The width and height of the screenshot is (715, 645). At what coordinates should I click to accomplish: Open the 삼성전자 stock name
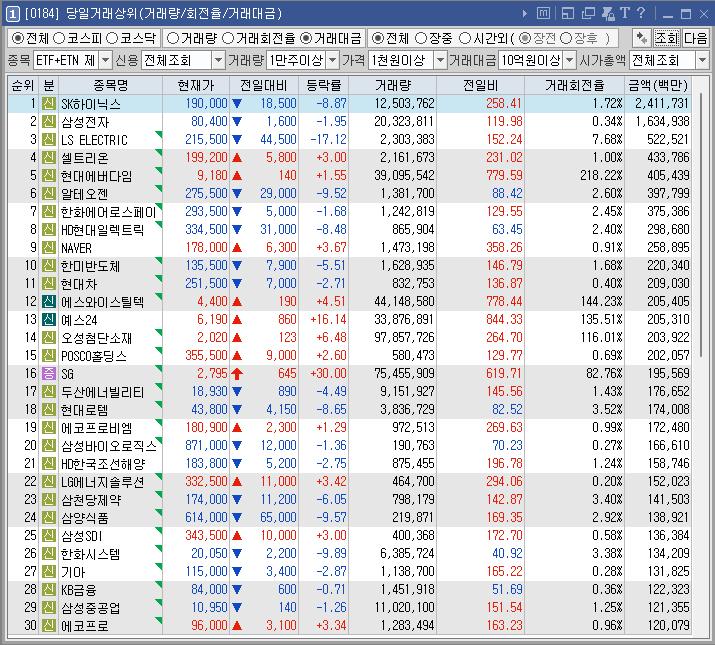[85, 122]
